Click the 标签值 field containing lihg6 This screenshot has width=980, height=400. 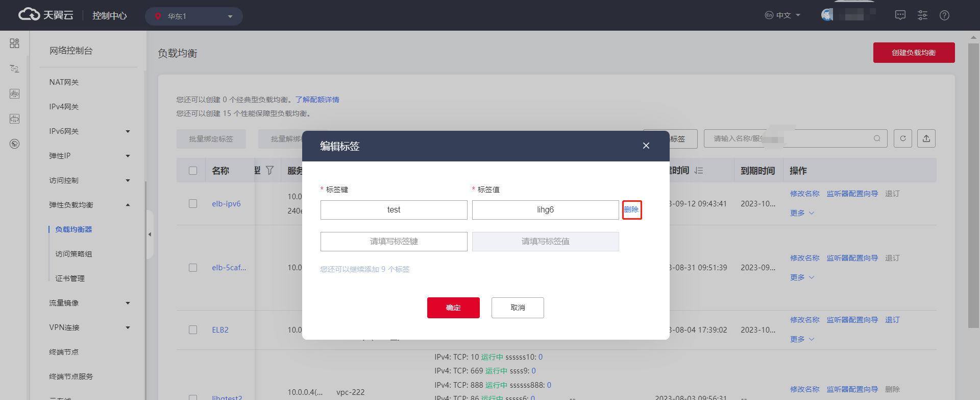(x=546, y=210)
